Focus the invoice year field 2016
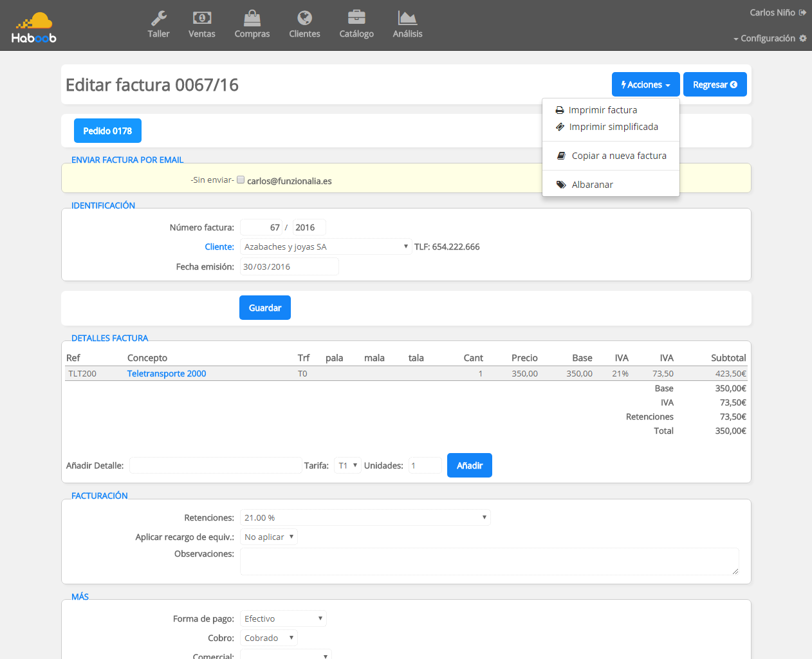Image resolution: width=812 pixels, height=659 pixels. click(309, 227)
